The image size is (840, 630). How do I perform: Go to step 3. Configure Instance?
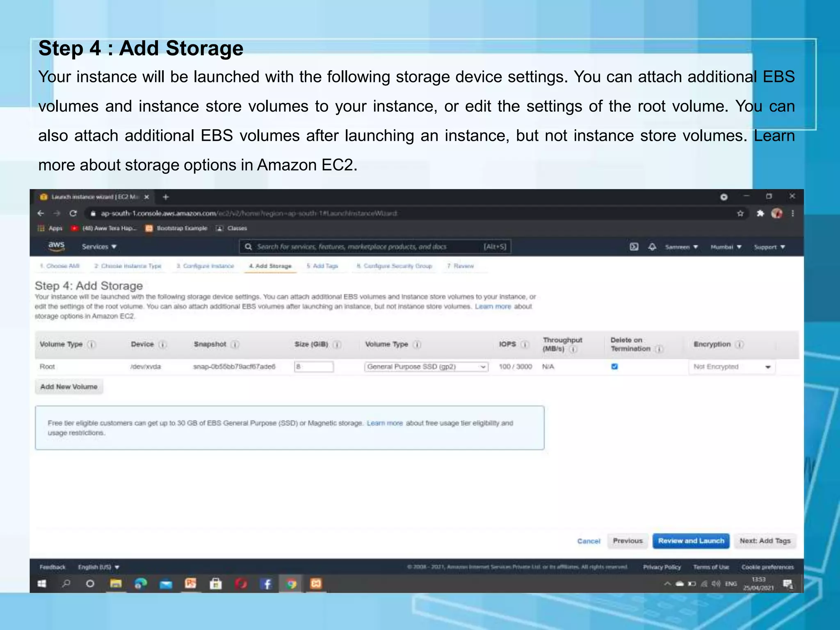205,266
